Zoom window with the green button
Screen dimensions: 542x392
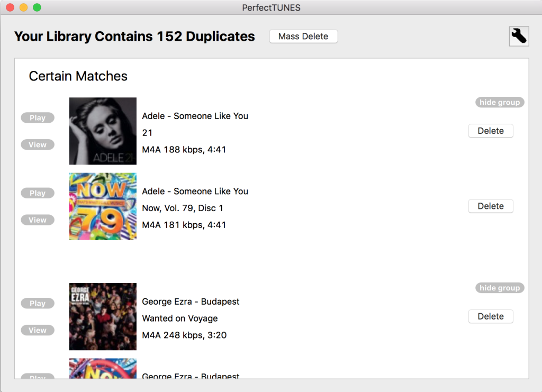click(x=37, y=7)
